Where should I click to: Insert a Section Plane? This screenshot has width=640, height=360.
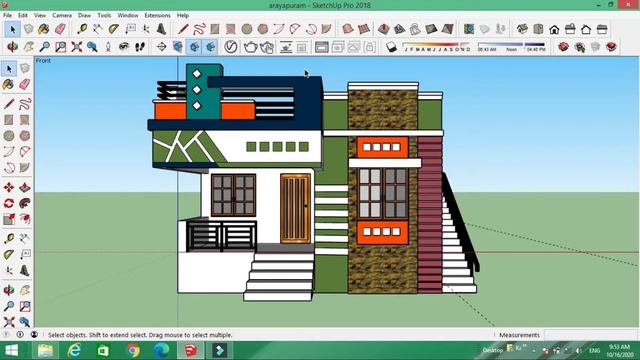click(161, 47)
